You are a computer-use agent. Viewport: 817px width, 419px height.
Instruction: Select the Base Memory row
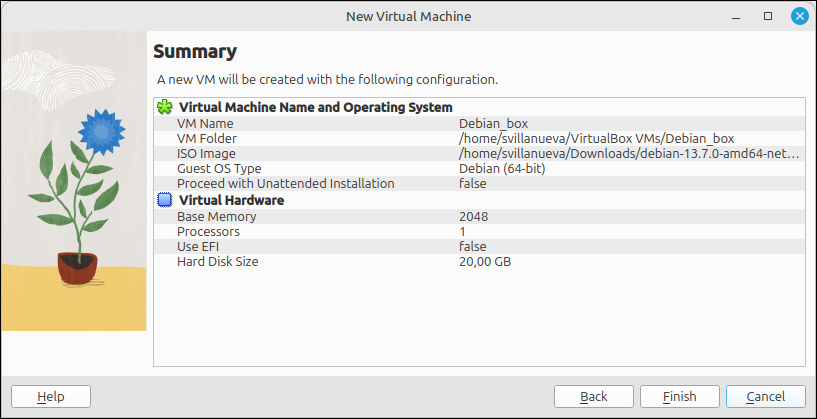479,216
